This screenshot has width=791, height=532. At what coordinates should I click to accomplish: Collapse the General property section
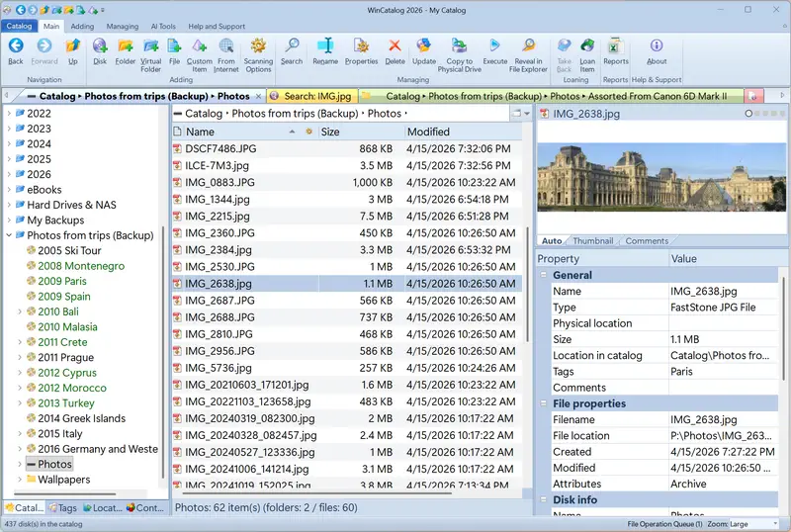pyautogui.click(x=544, y=275)
